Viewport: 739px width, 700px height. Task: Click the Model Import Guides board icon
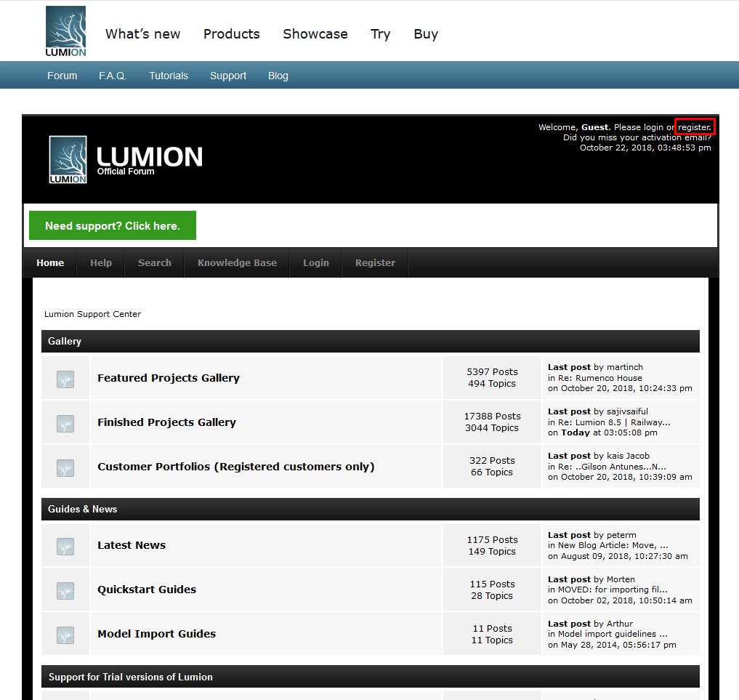(65, 634)
